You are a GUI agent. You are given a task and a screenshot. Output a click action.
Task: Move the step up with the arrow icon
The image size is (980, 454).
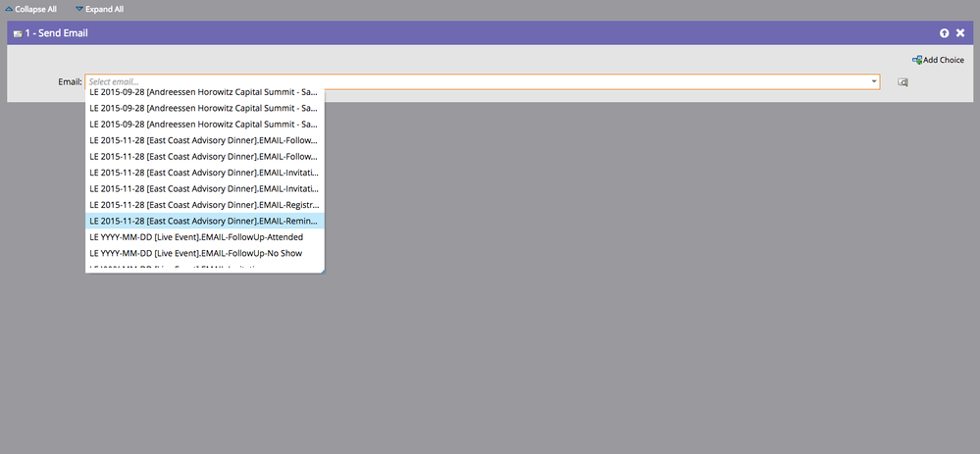[944, 33]
